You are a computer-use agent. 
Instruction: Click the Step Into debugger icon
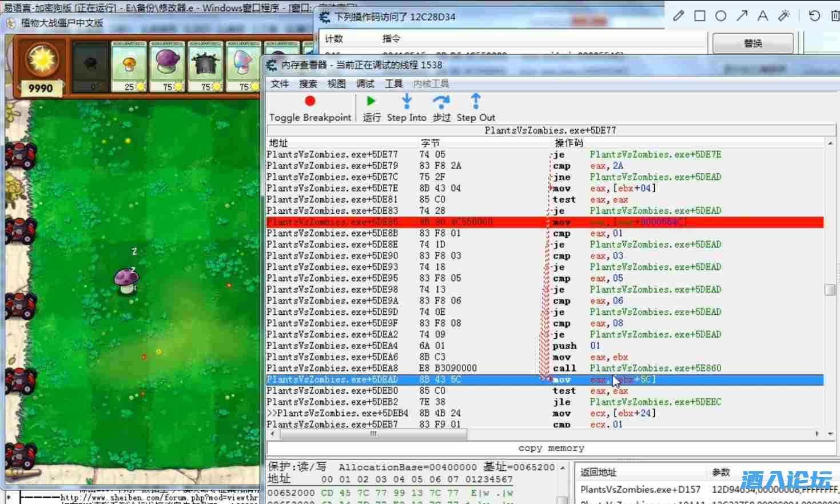[x=406, y=102]
